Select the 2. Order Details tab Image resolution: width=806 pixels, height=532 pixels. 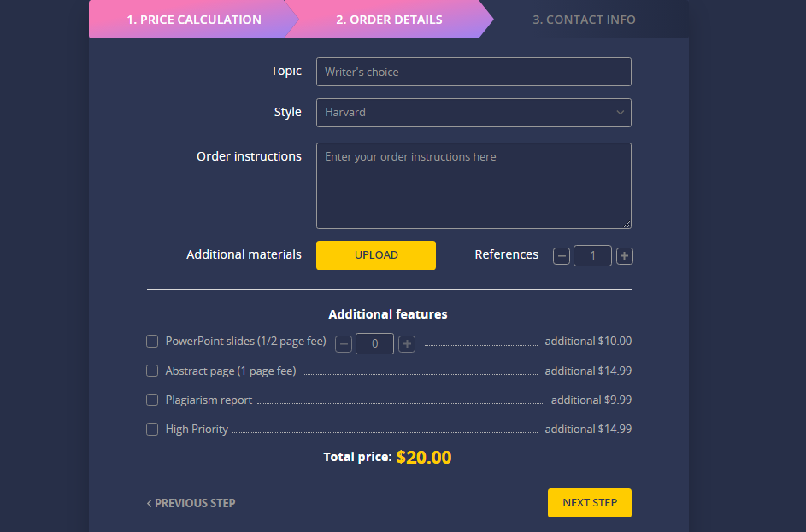[x=389, y=20]
